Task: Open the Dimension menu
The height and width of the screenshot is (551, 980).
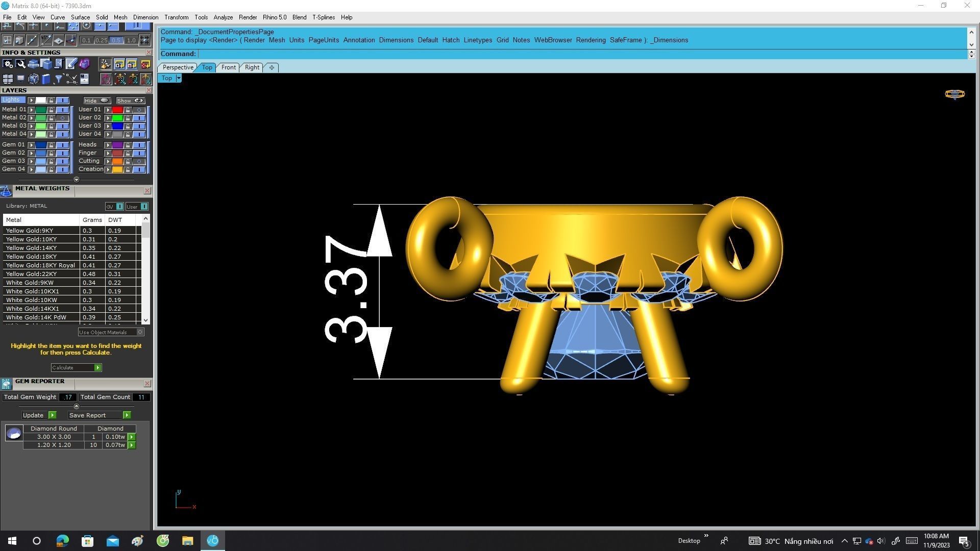Action: (145, 17)
